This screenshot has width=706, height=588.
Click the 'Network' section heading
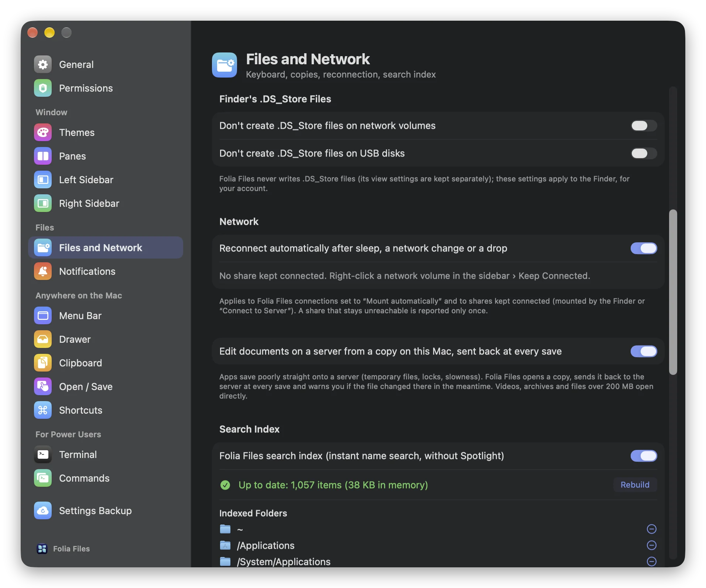tap(239, 222)
